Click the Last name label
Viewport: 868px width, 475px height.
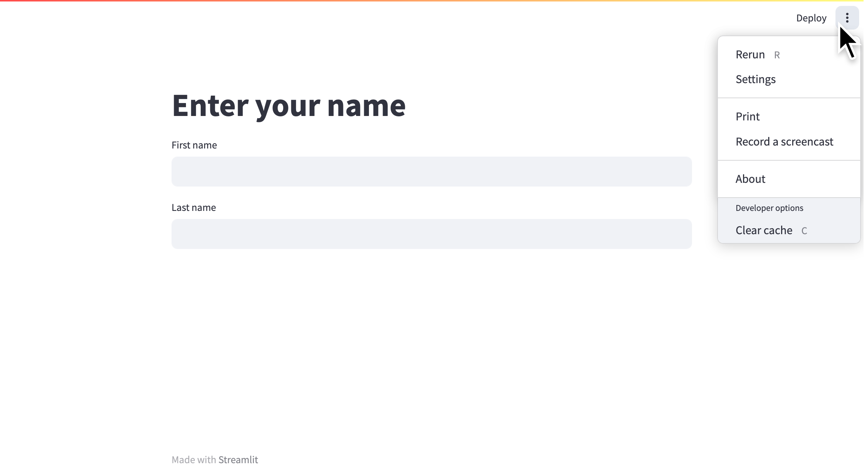click(194, 208)
